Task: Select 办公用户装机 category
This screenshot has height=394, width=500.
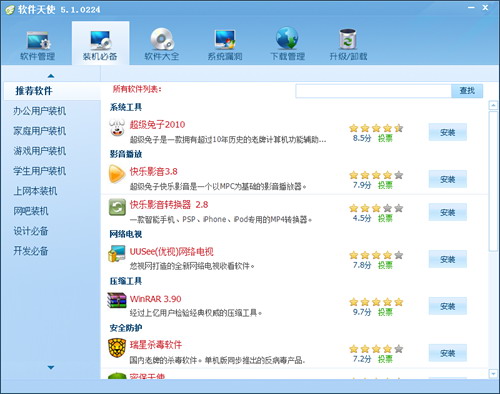Action: click(x=40, y=111)
